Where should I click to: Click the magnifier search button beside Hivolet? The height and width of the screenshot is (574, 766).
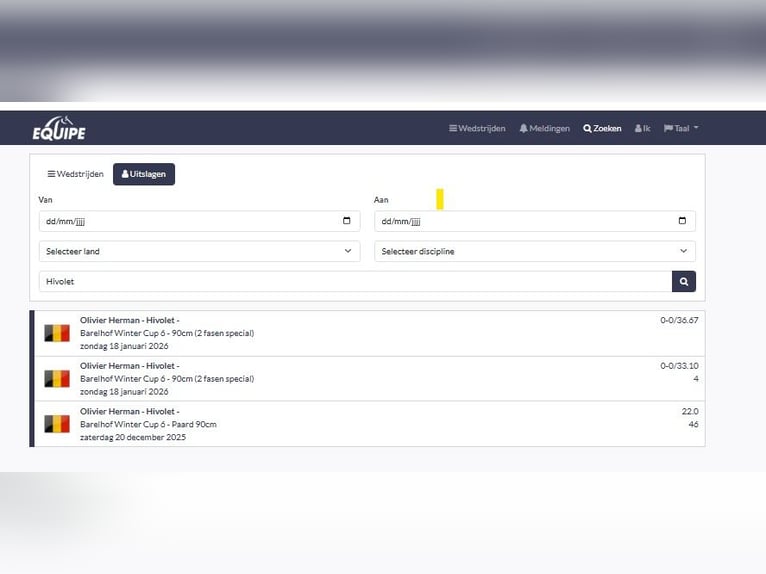684,282
